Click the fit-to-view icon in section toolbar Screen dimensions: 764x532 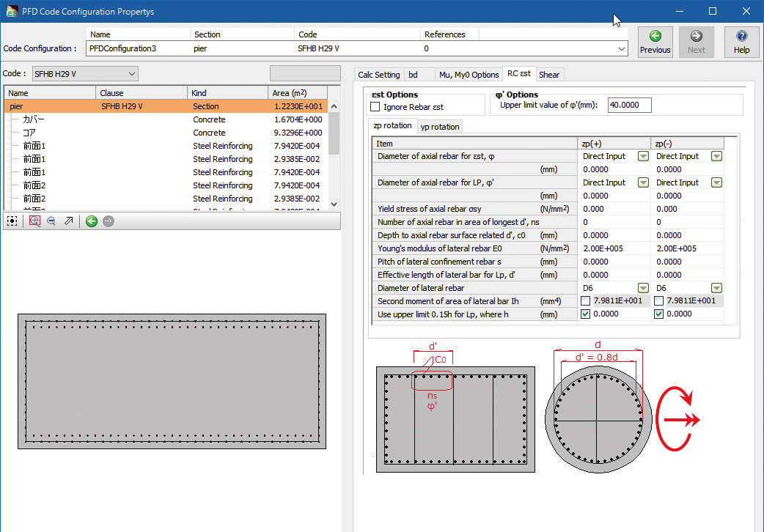(12, 221)
